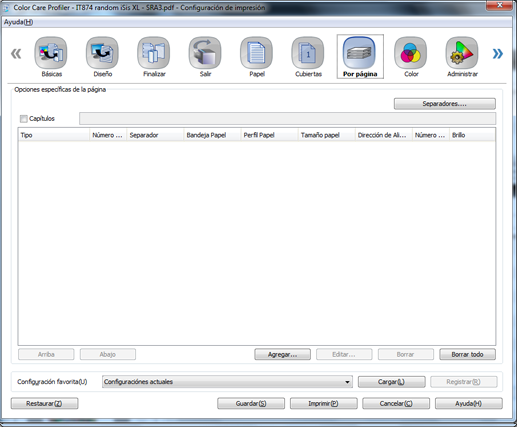Open the Separadores... dialog
The image size is (517, 427).
(x=445, y=104)
